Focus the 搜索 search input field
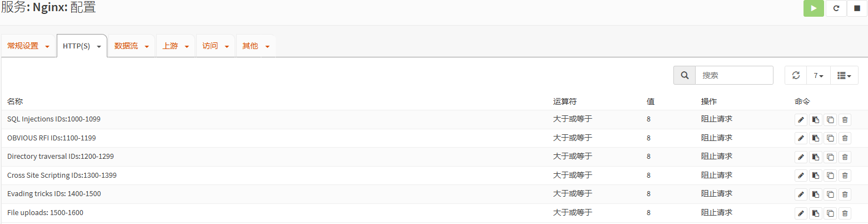Screen dimensions: 868x224 734,75
